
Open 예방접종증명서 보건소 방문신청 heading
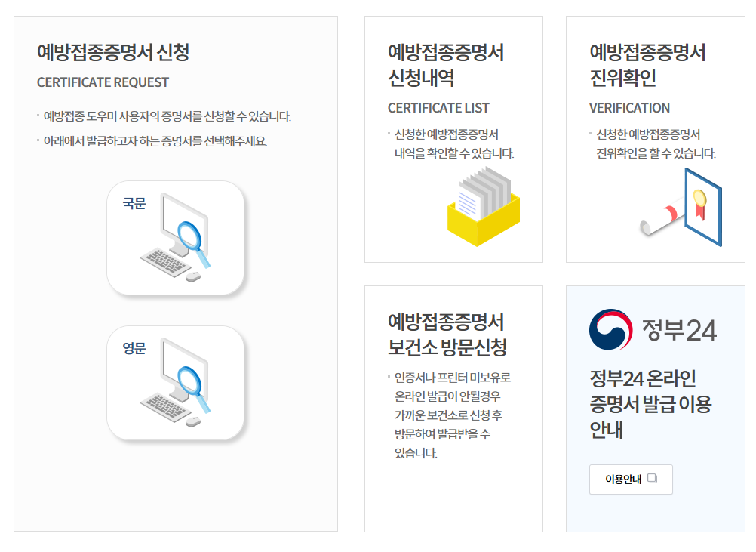[447, 335]
